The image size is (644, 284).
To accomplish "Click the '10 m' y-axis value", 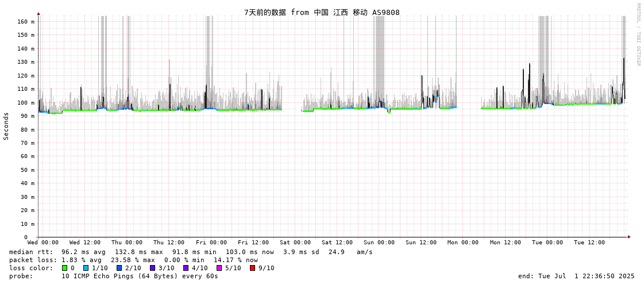I will [28, 224].
